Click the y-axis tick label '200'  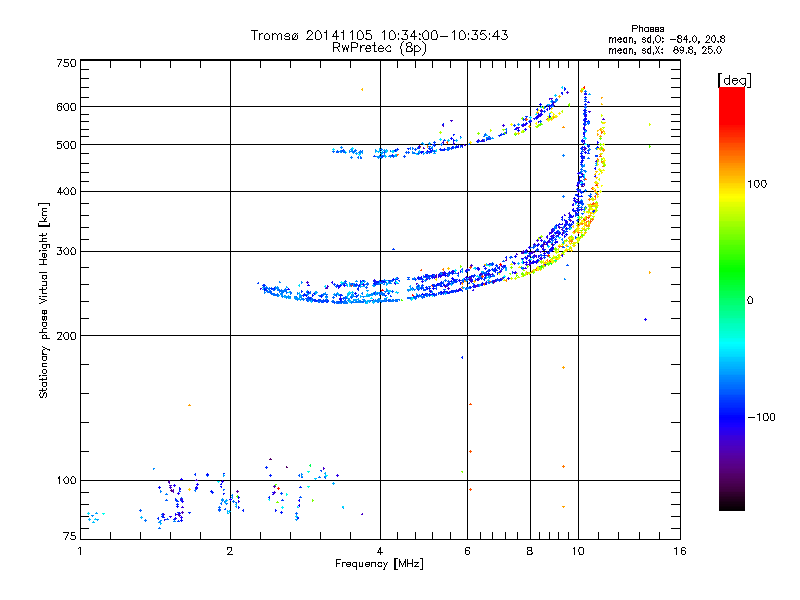click(x=66, y=336)
